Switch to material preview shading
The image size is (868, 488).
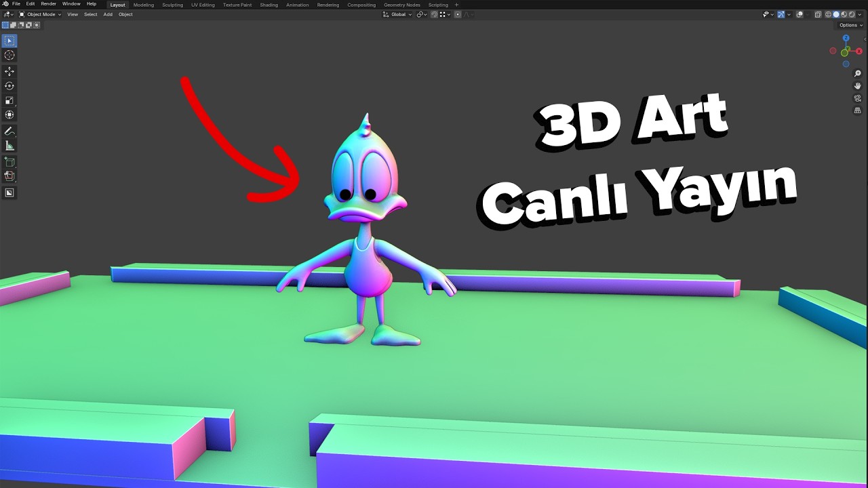tap(844, 14)
